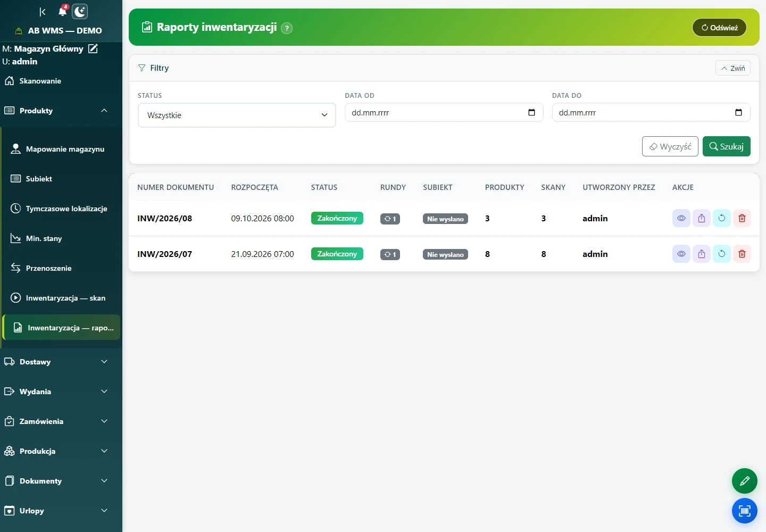
Task: Open the Status dropdown showing Wszystkie
Action: click(x=237, y=115)
